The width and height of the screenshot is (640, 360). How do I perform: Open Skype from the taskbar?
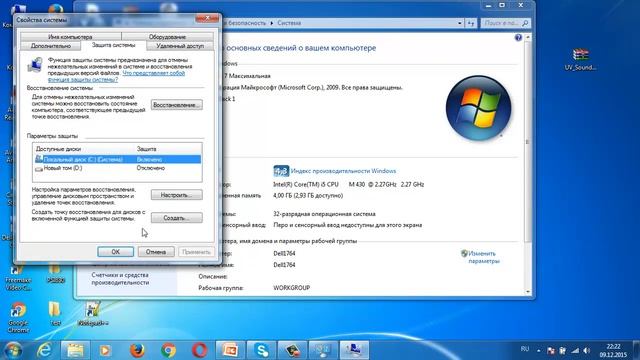(261, 350)
